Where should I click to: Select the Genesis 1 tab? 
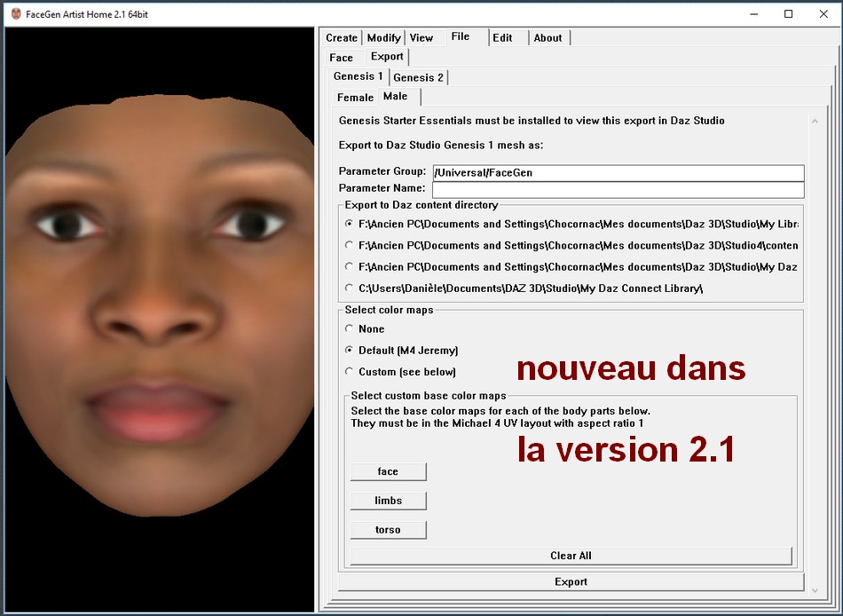click(x=358, y=76)
